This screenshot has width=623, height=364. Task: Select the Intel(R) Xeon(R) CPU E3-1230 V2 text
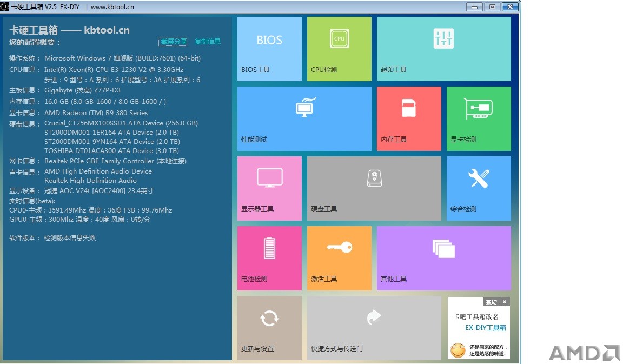[114, 70]
